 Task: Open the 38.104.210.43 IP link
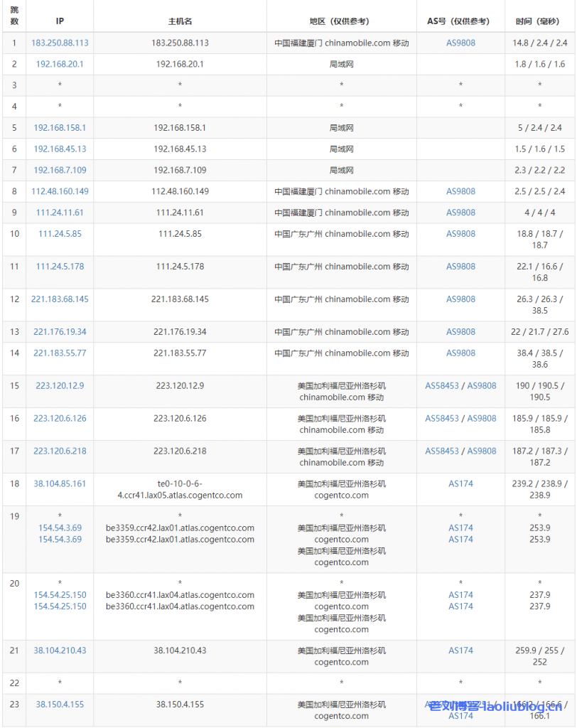pos(59,650)
